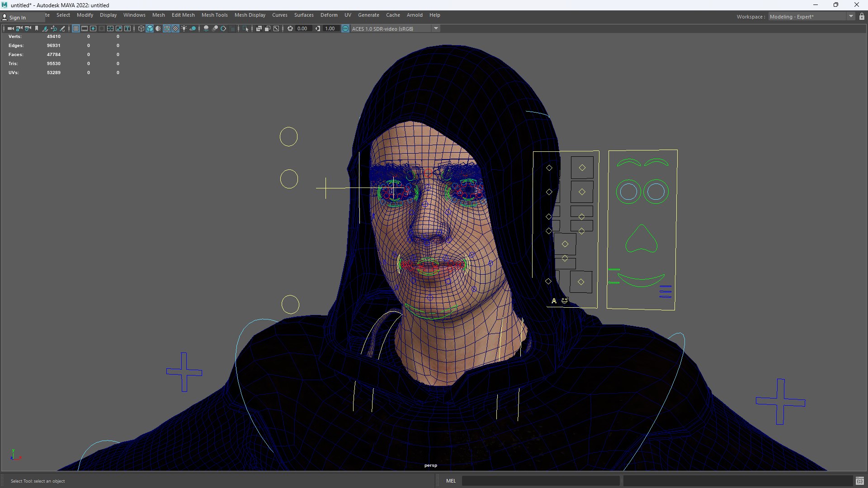Open the Workspace Modeling - Expert dropdown
Image resolution: width=868 pixels, height=488 pixels.
pyautogui.click(x=811, y=17)
